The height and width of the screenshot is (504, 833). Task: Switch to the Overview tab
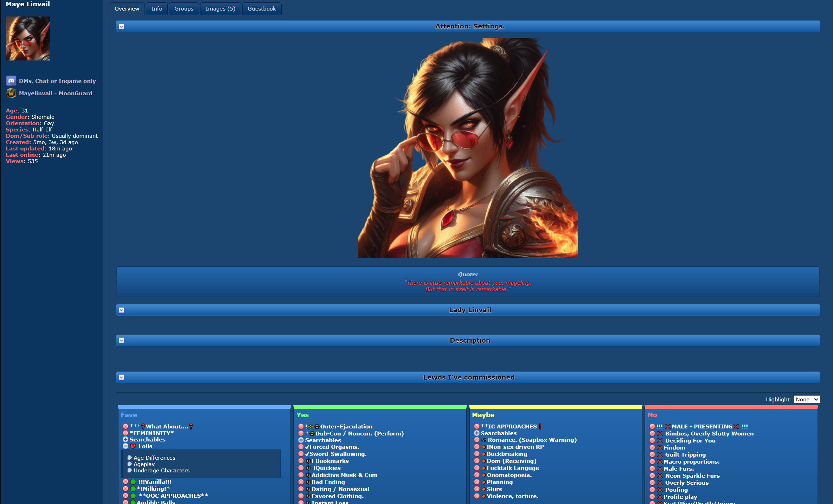pyautogui.click(x=127, y=9)
